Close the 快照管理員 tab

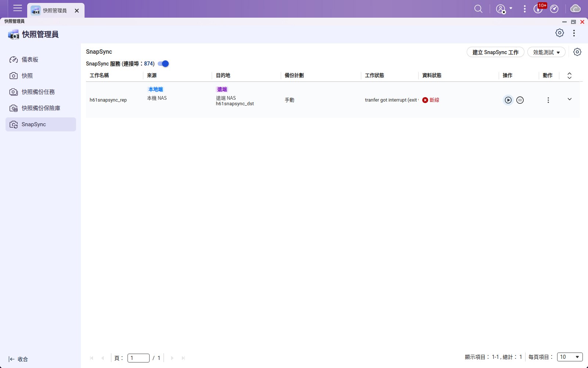tap(77, 11)
